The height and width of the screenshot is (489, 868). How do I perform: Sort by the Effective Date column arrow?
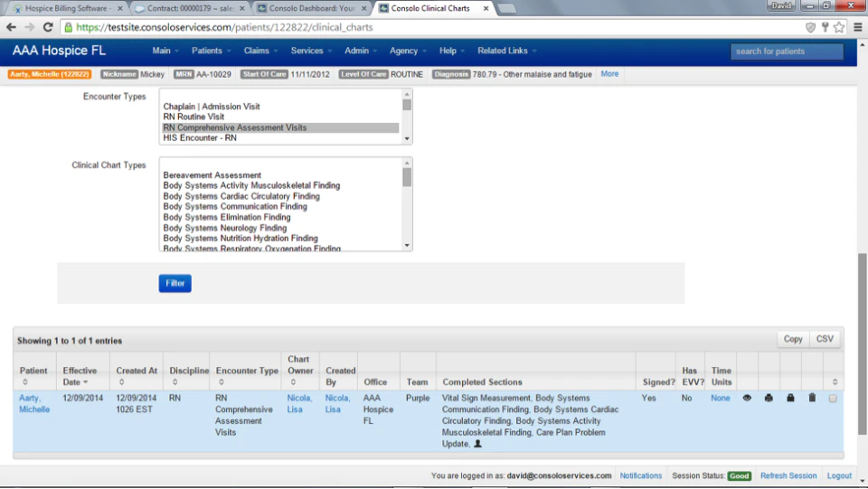86,382
